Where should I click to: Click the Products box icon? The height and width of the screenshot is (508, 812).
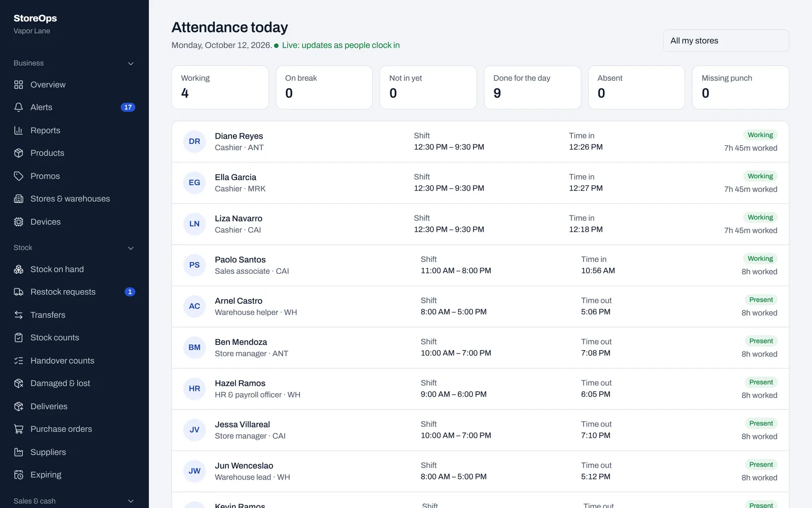[19, 153]
